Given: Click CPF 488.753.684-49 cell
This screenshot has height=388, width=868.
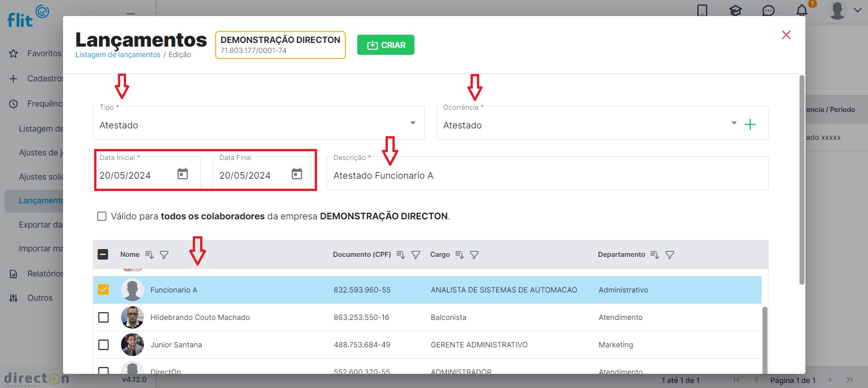Looking at the screenshot, I should (362, 345).
